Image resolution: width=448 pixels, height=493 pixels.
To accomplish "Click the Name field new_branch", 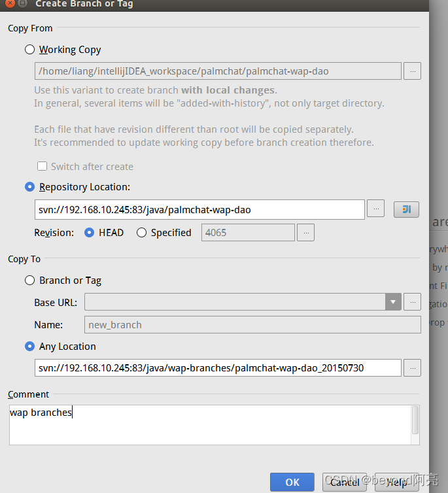I will pos(252,325).
